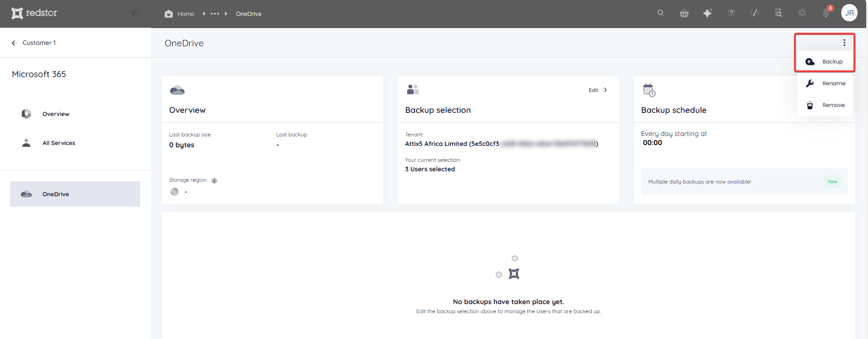Open the notifications bell
This screenshot has width=868, height=339.
826,13
